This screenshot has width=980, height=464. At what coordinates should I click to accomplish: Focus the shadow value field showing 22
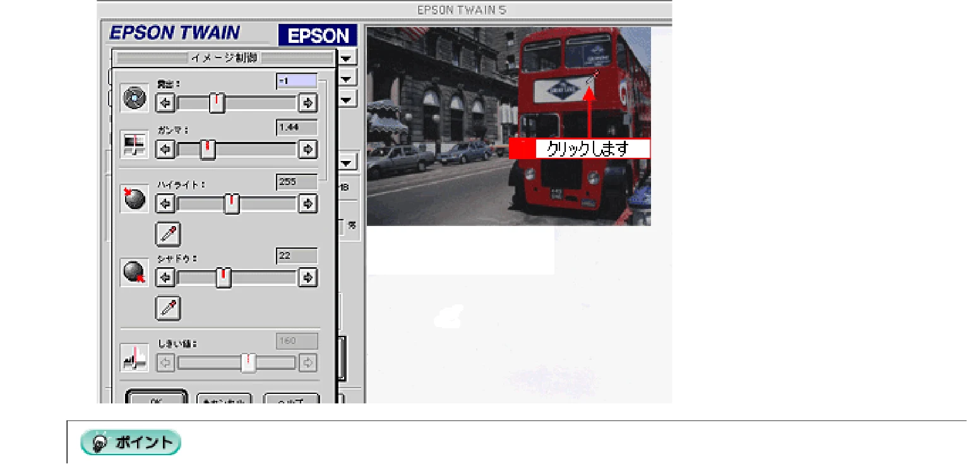tap(297, 256)
